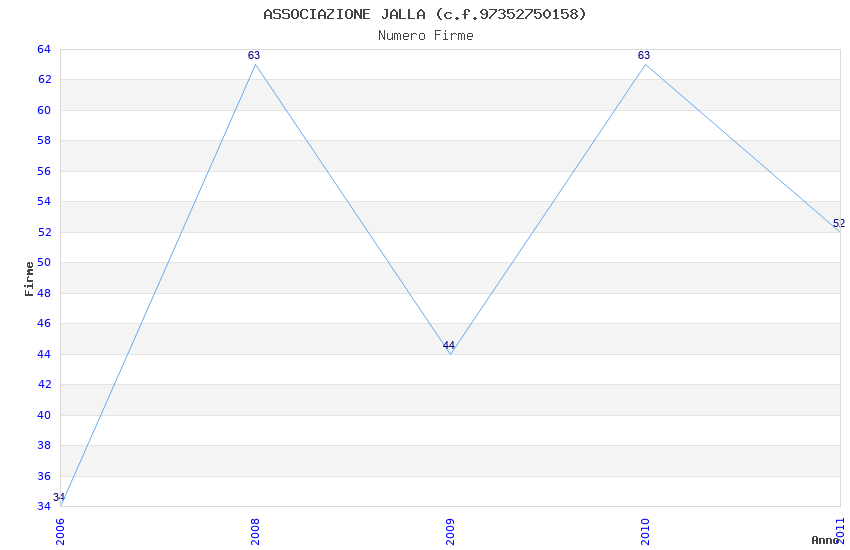Click the data label 63 above 2010

[643, 55]
